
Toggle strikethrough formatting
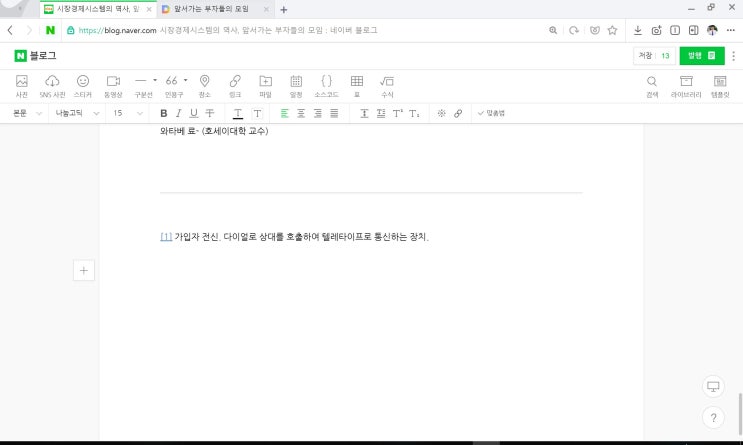tap(209, 113)
